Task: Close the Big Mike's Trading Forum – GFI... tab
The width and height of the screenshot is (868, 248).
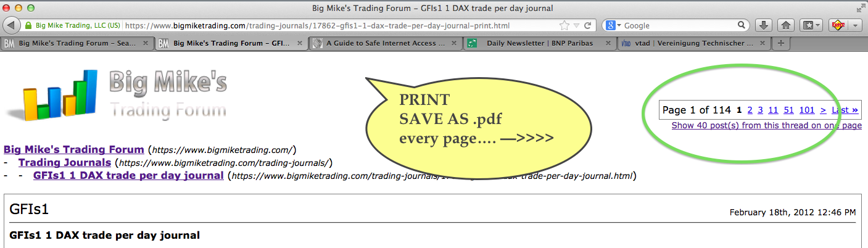Action: tap(300, 44)
